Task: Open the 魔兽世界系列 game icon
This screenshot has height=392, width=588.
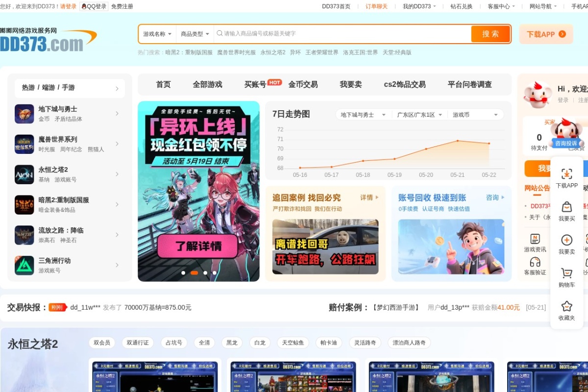Action: [x=24, y=144]
